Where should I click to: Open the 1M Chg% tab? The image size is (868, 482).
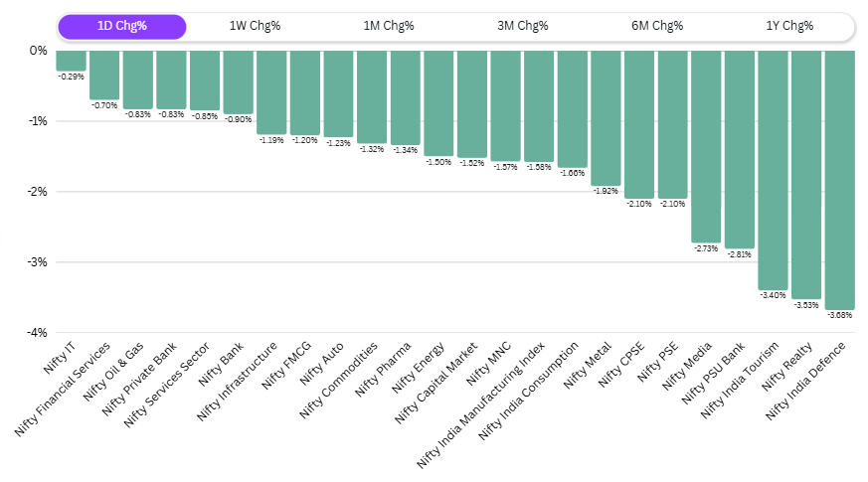click(x=388, y=26)
